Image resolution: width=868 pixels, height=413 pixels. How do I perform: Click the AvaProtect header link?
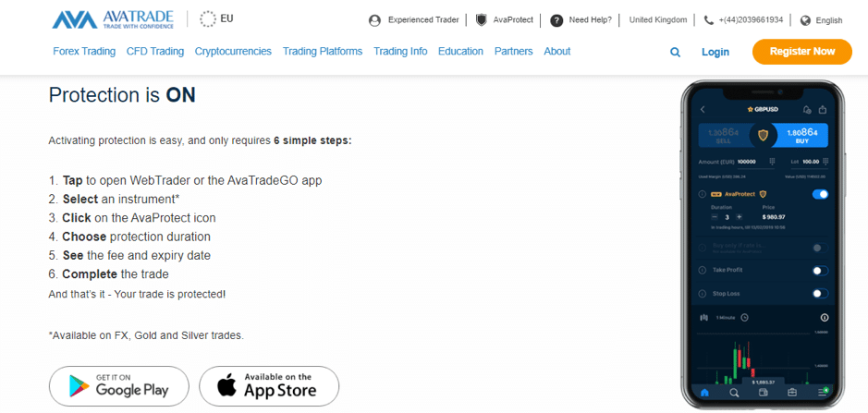point(513,20)
